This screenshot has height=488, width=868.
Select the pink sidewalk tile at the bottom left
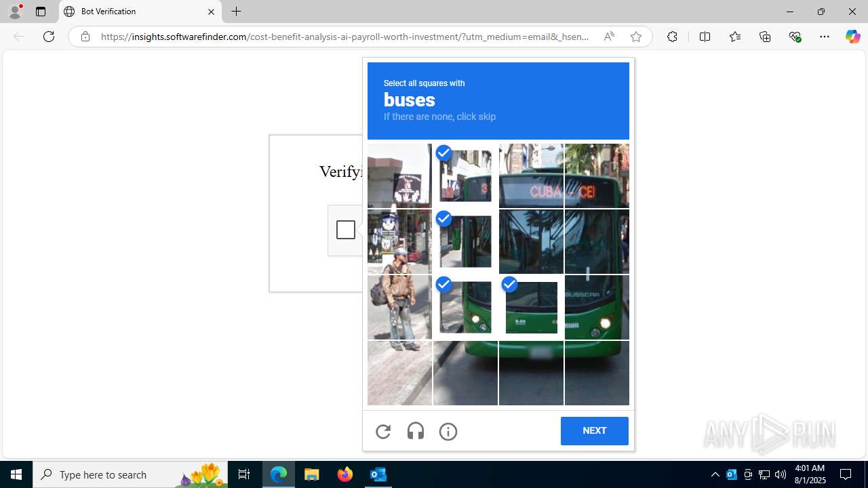point(399,373)
